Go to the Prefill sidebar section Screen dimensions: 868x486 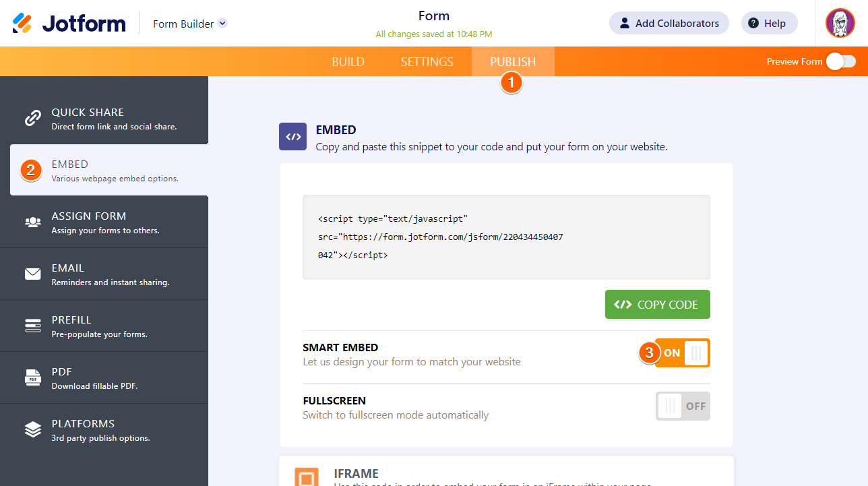104,326
